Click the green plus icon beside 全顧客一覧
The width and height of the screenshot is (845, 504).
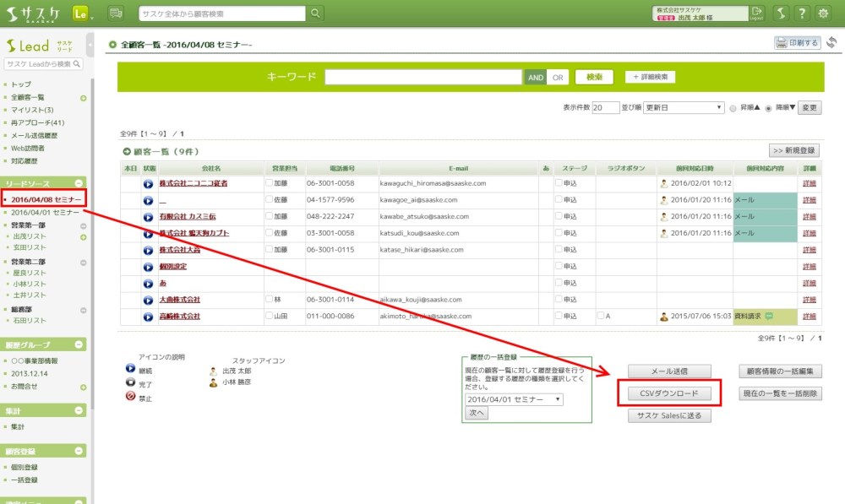83,98
